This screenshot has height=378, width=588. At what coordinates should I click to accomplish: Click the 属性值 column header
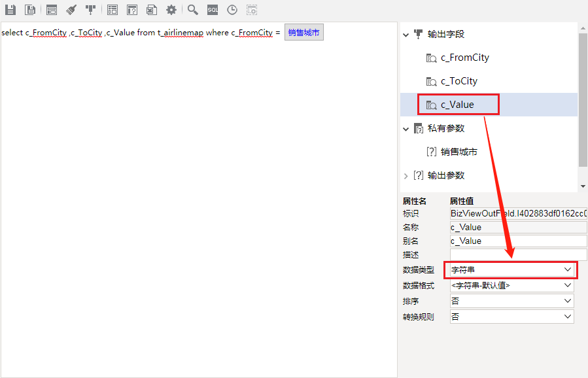tap(462, 201)
